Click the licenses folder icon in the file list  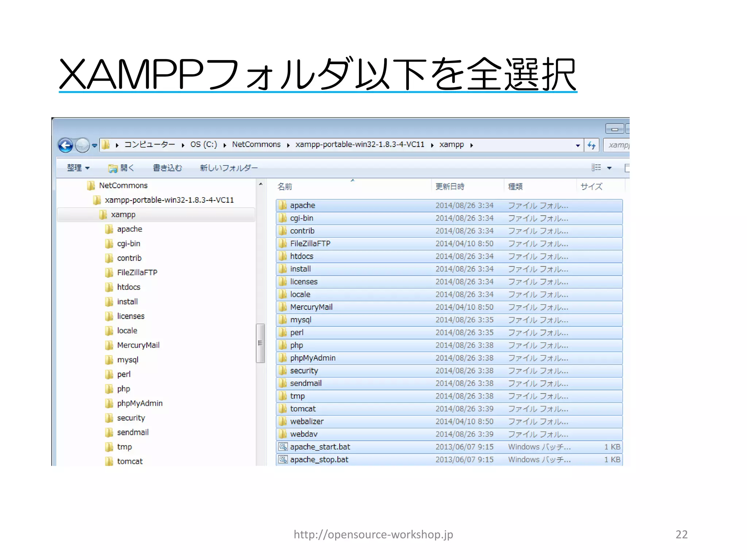282,282
